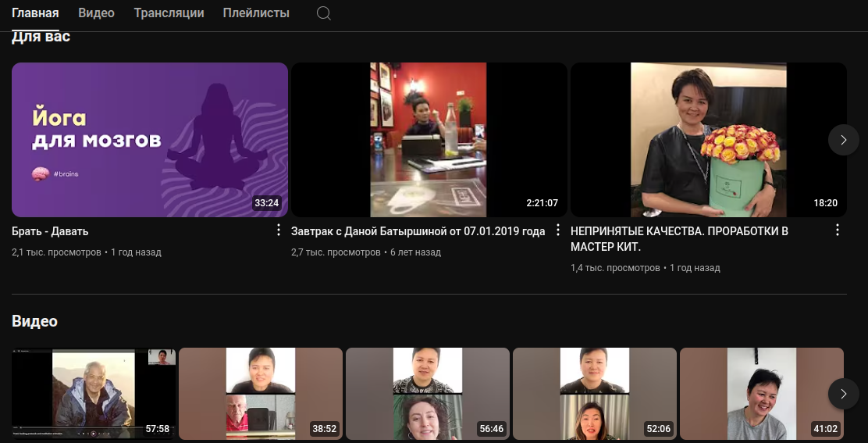This screenshot has width=868, height=443.
Task: Play the 18:20 flower bouquet thumbnail
Action: (709, 140)
